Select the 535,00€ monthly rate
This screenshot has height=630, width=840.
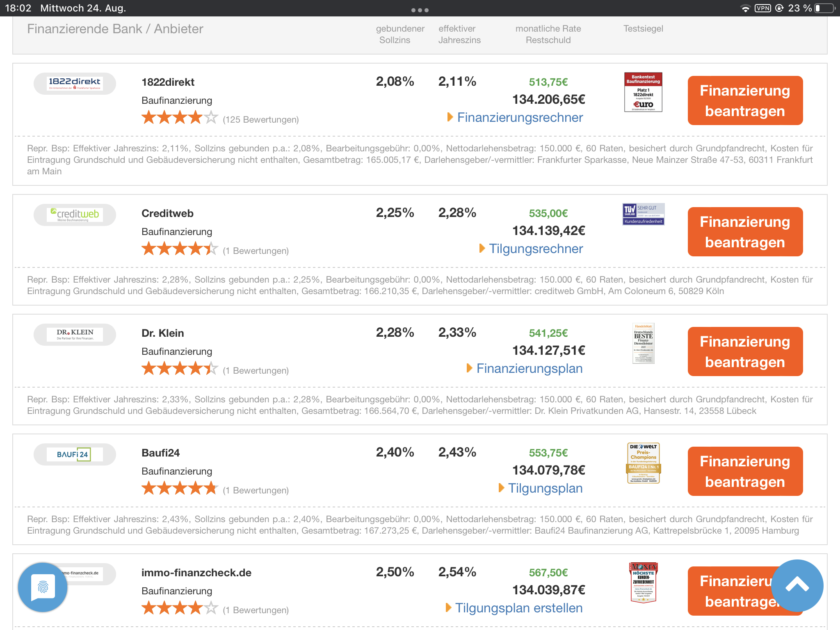pos(548,213)
